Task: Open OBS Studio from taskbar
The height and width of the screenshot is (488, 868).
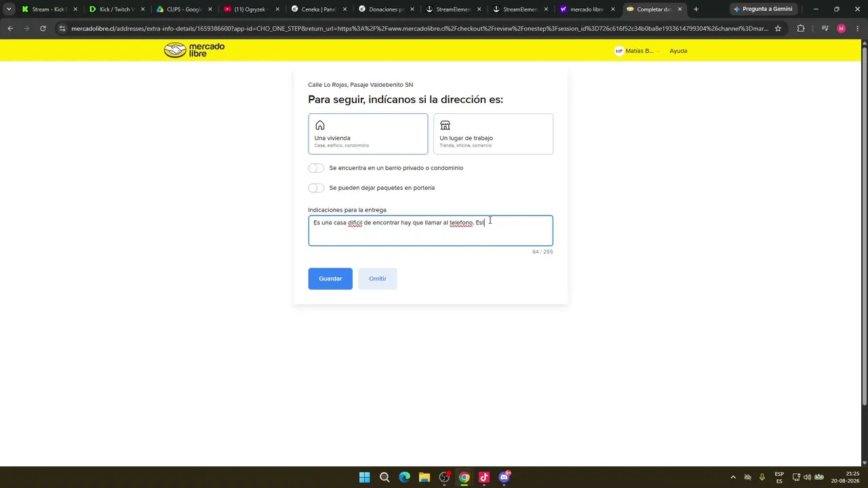Action: coord(444,477)
